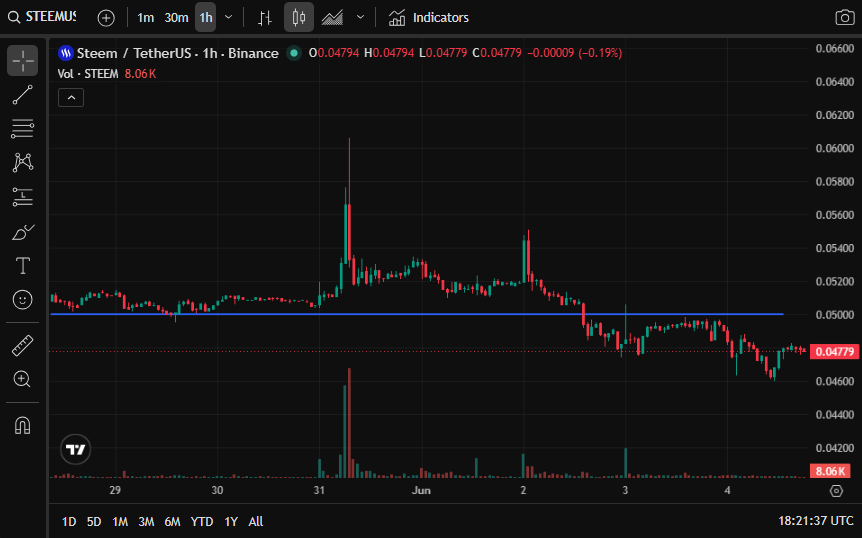862x538 pixels.
Task: Set date range to 1Y
Action: (x=231, y=522)
